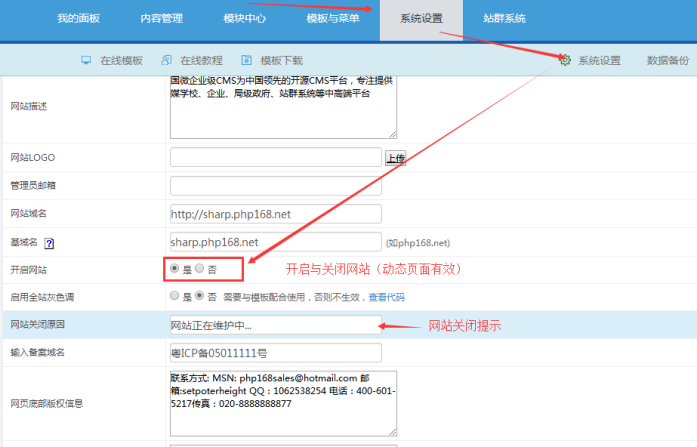Viewport: 697px width, 447px height.
Task: Click the 在线教程 document icon
Action: [166, 60]
